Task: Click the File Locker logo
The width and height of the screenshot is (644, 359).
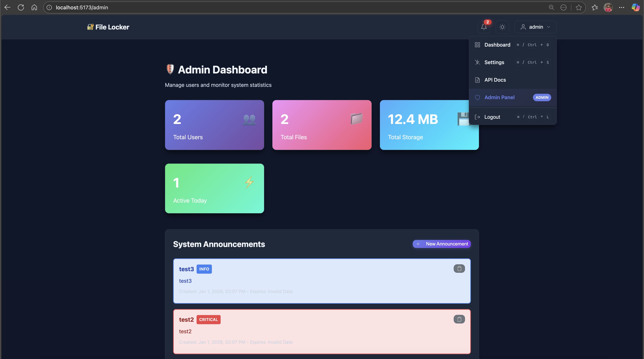Action: [108, 27]
